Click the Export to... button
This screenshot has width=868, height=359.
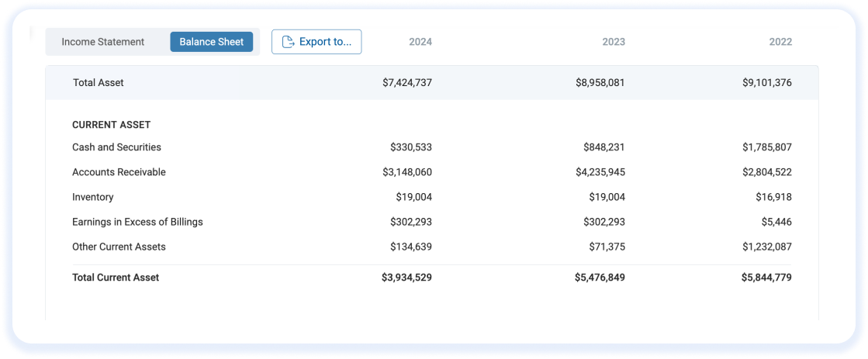click(x=316, y=42)
